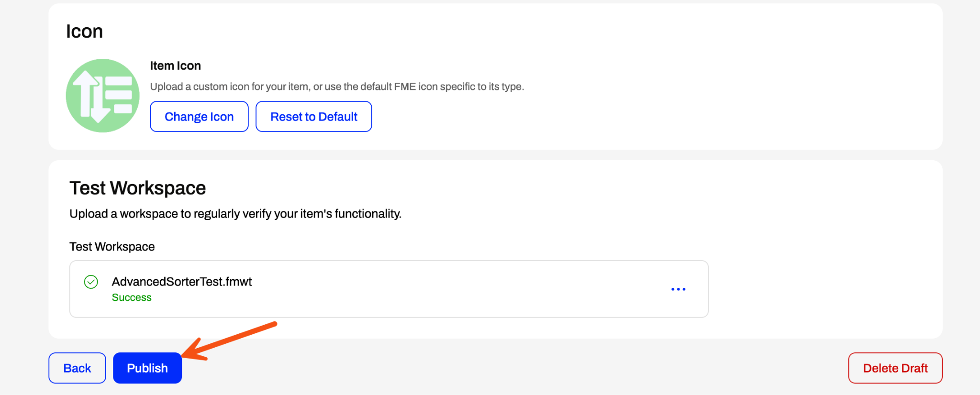
Task: Click the Change Icon button
Action: [199, 116]
